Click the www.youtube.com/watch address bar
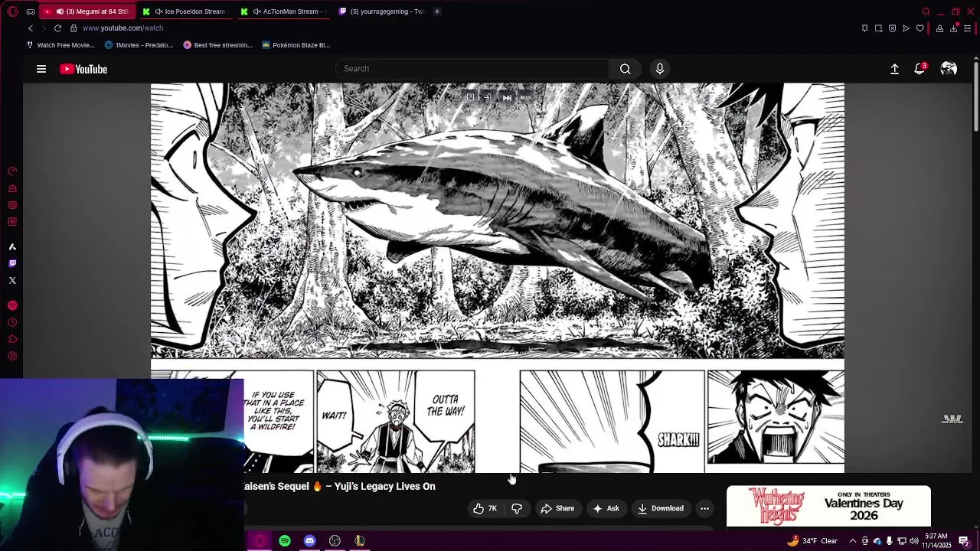The image size is (980, 551). [122, 28]
